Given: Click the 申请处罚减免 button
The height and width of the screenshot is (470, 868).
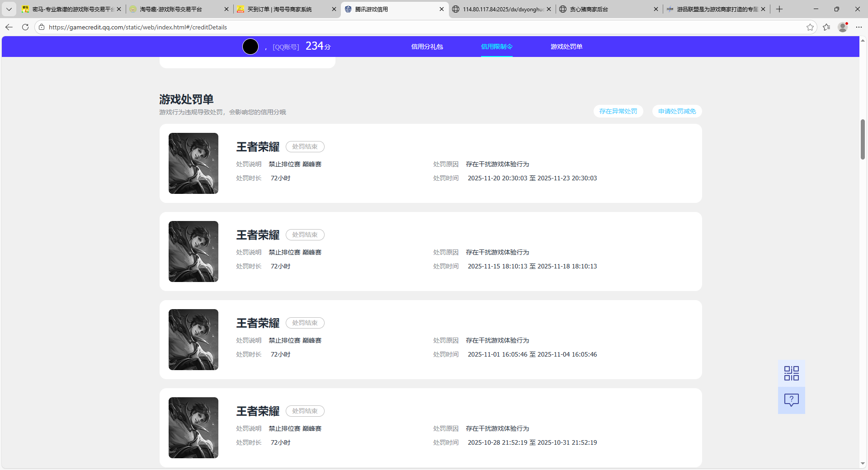Looking at the screenshot, I should (677, 111).
